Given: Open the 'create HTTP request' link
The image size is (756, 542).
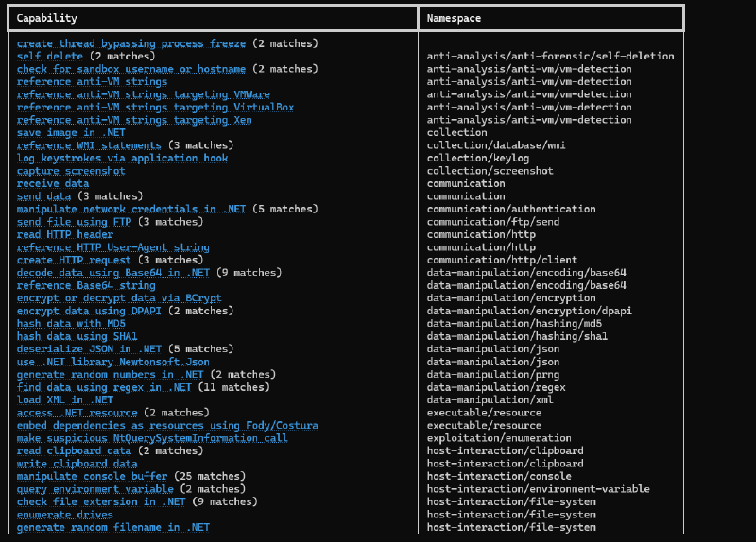Looking at the screenshot, I should coord(74,261).
